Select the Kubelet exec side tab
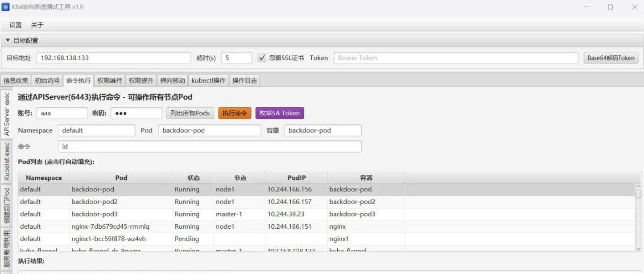Image resolution: width=644 pixels, height=274 pixels. (7, 162)
